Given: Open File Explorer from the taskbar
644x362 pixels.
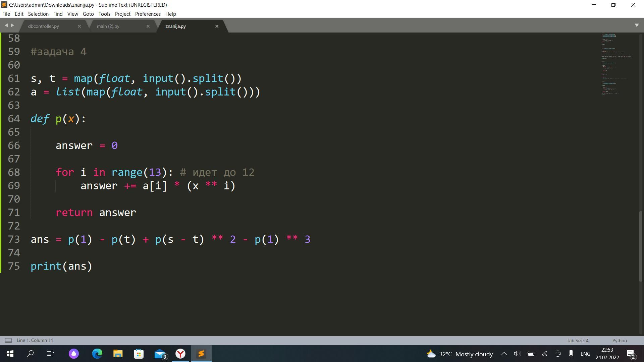Looking at the screenshot, I should (118, 354).
